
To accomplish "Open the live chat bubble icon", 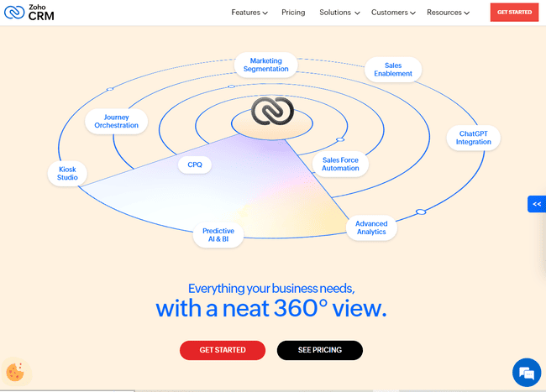I will tap(527, 373).
